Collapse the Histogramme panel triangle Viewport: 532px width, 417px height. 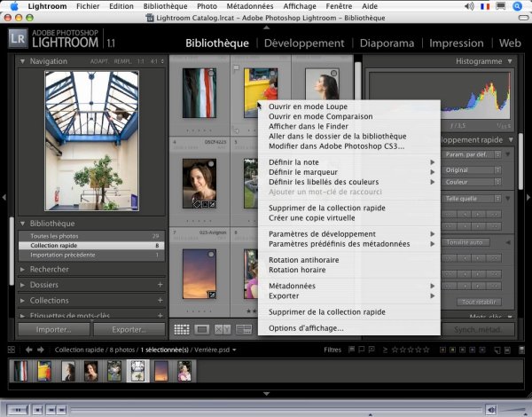click(x=510, y=61)
